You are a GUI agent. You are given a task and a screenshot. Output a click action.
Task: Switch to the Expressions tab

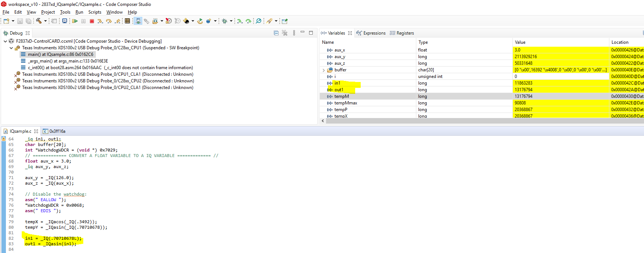coord(371,33)
